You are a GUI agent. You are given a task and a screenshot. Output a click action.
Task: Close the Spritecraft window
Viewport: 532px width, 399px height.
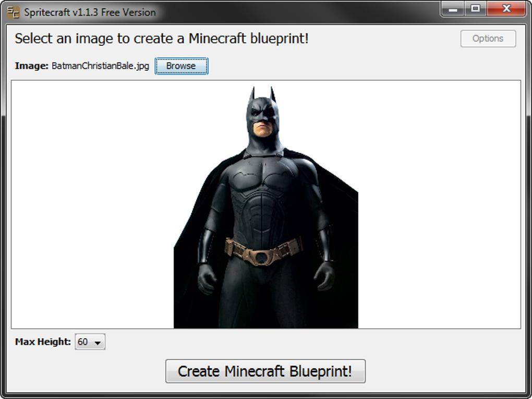pos(506,9)
